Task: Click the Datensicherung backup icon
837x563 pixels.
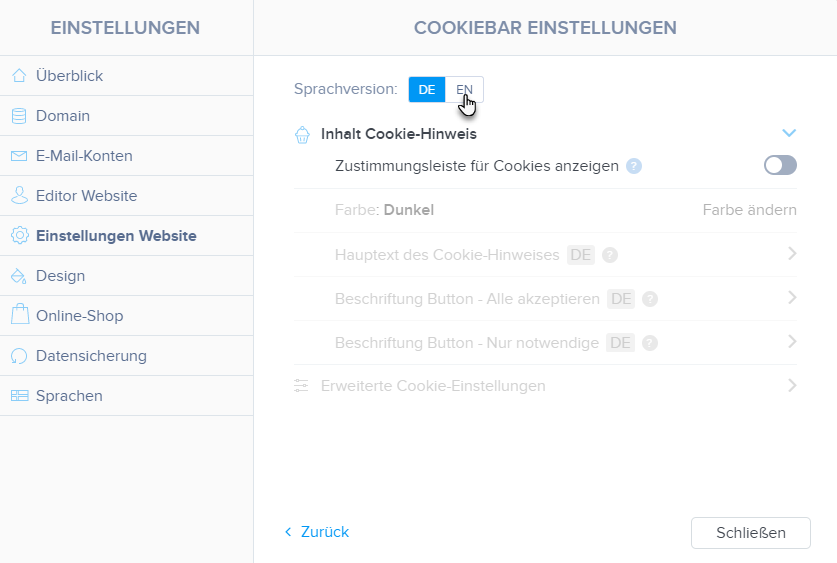Action: coord(19,356)
